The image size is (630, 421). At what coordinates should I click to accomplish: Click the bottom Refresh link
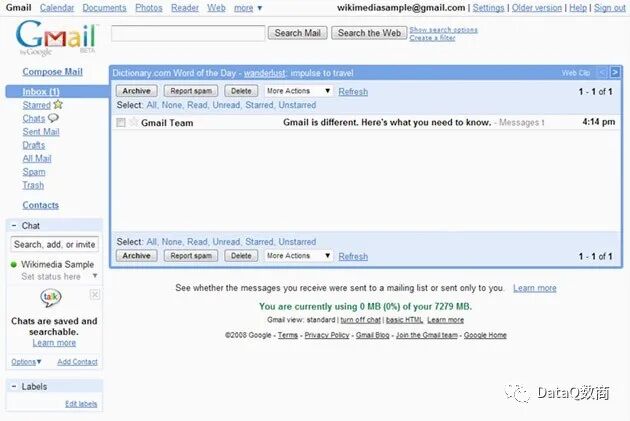click(x=353, y=256)
